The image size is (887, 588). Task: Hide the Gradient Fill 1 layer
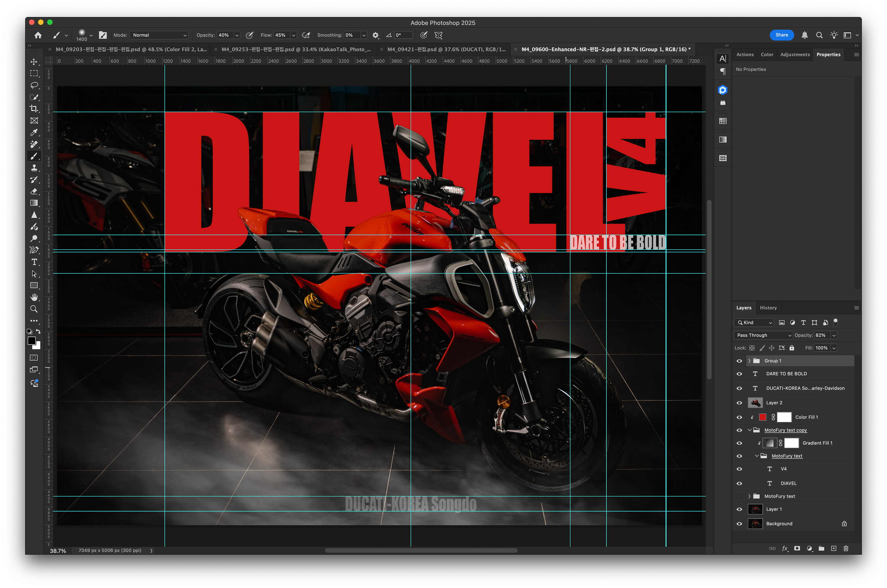pos(739,443)
